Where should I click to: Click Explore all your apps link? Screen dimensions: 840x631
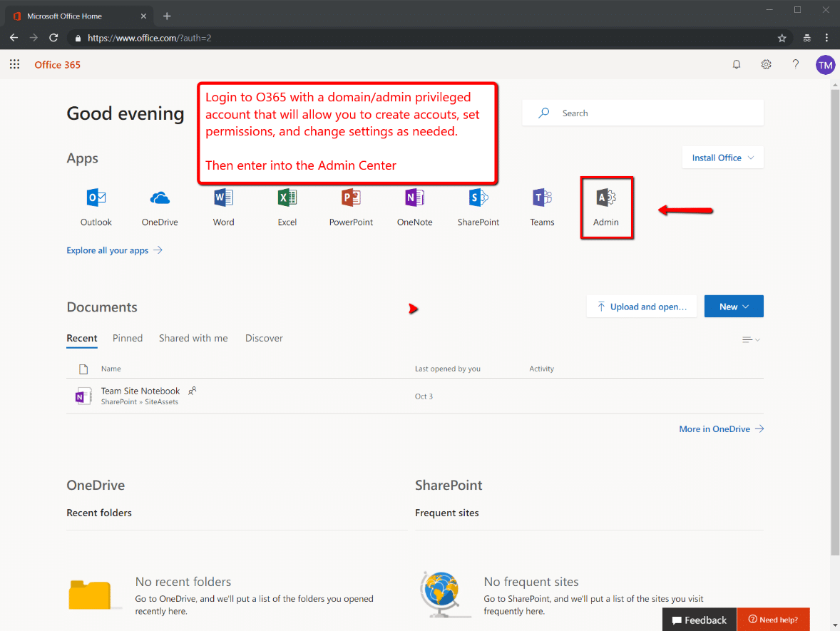tap(114, 250)
